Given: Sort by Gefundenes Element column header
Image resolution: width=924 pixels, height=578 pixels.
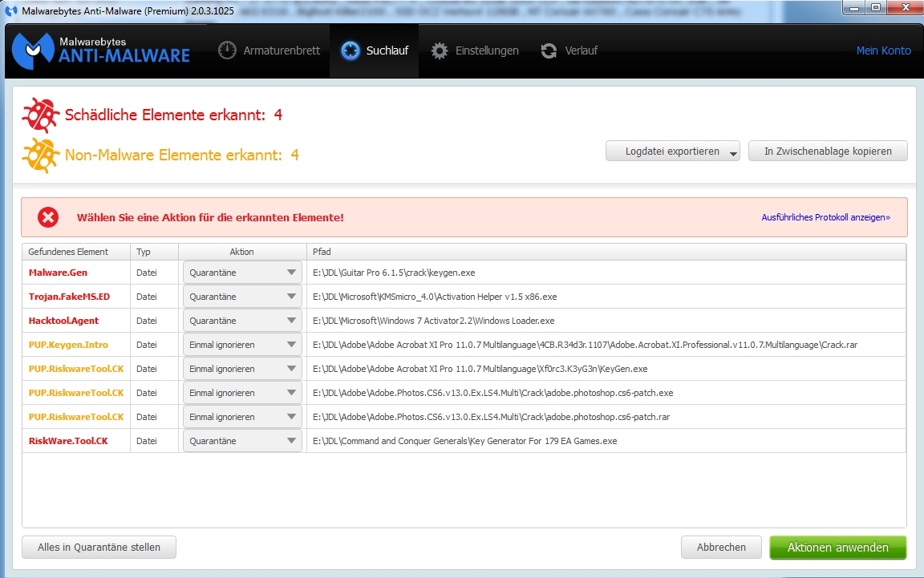Looking at the screenshot, I should (76, 252).
